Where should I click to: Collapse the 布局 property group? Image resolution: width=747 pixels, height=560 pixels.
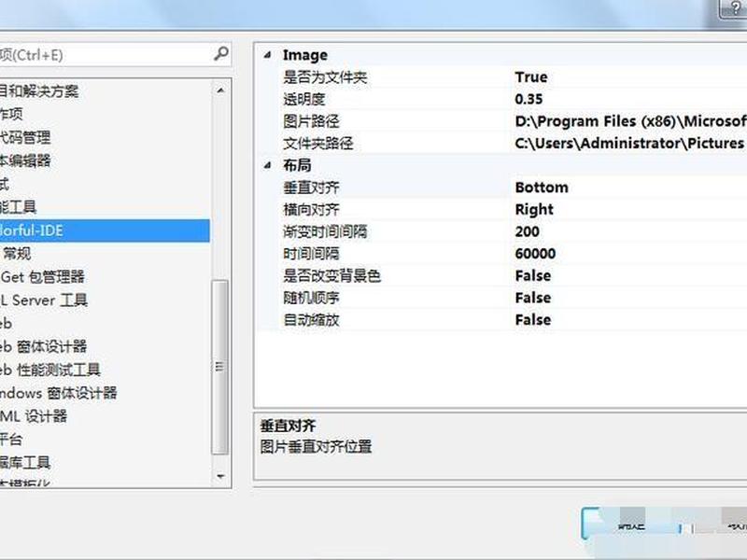point(268,165)
